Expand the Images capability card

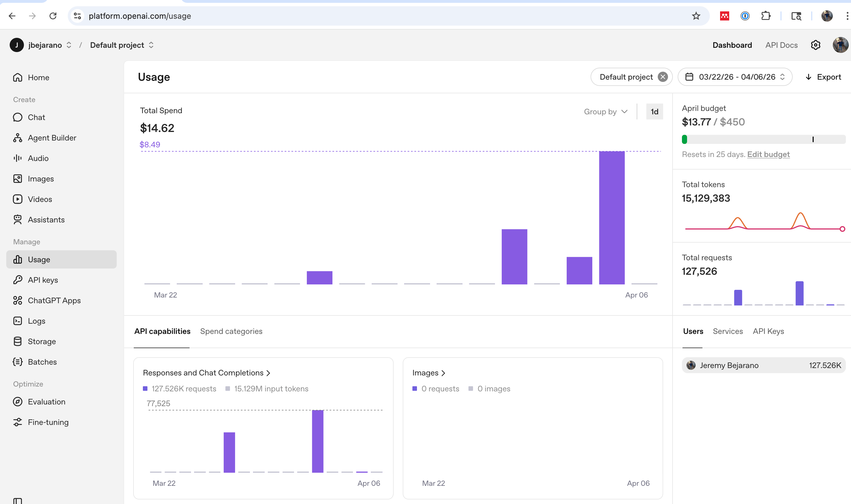point(429,373)
